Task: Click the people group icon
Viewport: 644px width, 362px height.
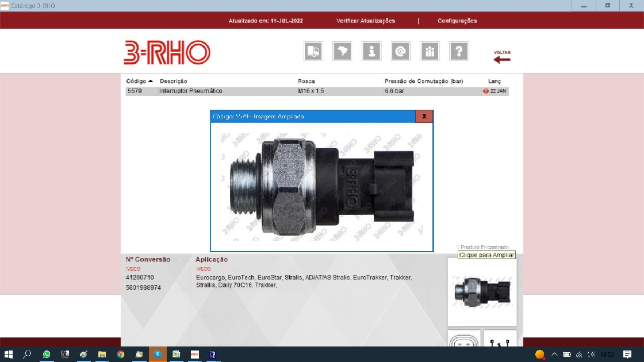Action: coord(430,51)
